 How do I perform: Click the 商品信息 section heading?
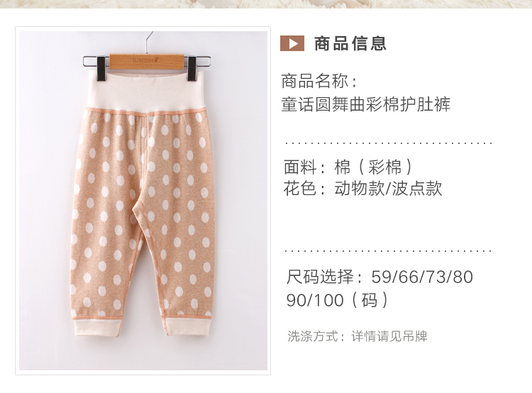[x=350, y=43]
